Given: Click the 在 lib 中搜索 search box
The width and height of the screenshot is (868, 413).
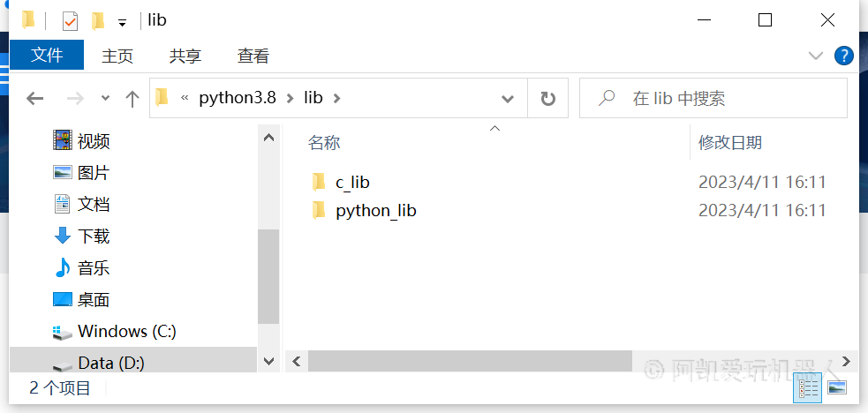Looking at the screenshot, I should [x=713, y=99].
